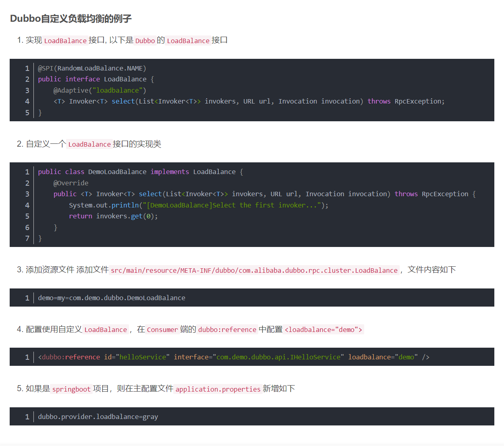Click '文件内容如下' text in step 3
Viewport: 504px width, 448px height.
click(x=431, y=270)
